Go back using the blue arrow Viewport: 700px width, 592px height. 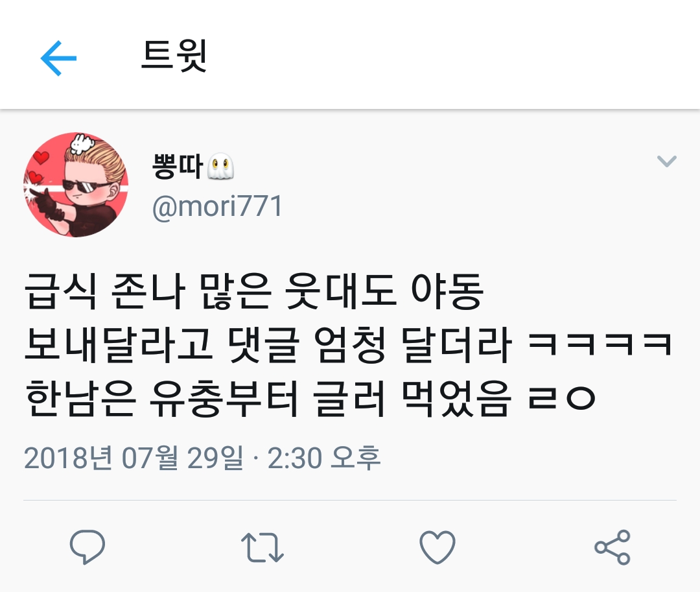click(58, 58)
